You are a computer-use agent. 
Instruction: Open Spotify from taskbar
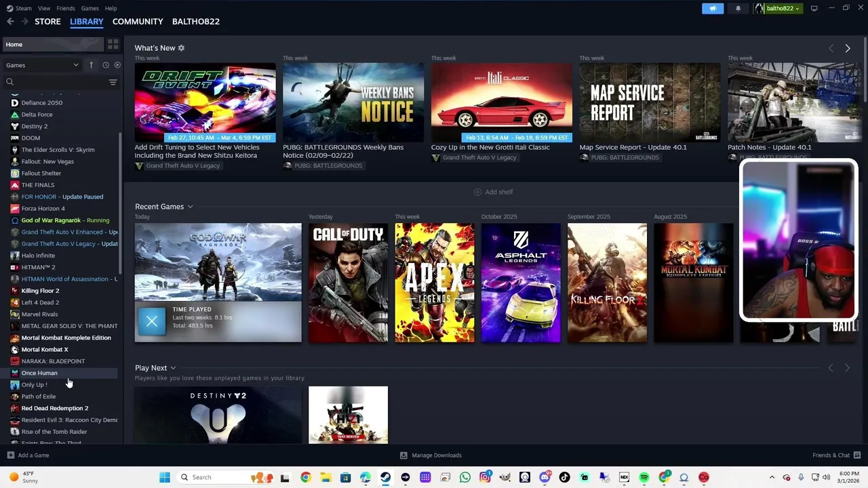644,477
